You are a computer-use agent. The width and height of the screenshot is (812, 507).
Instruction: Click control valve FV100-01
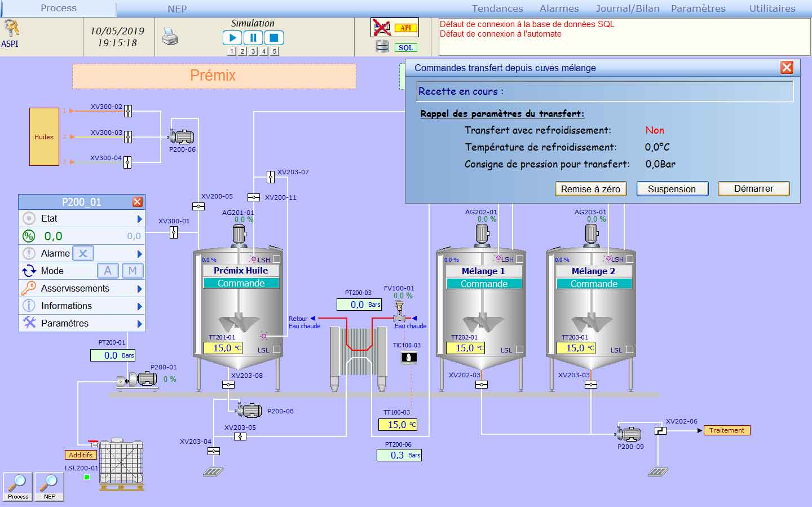pyautogui.click(x=399, y=312)
